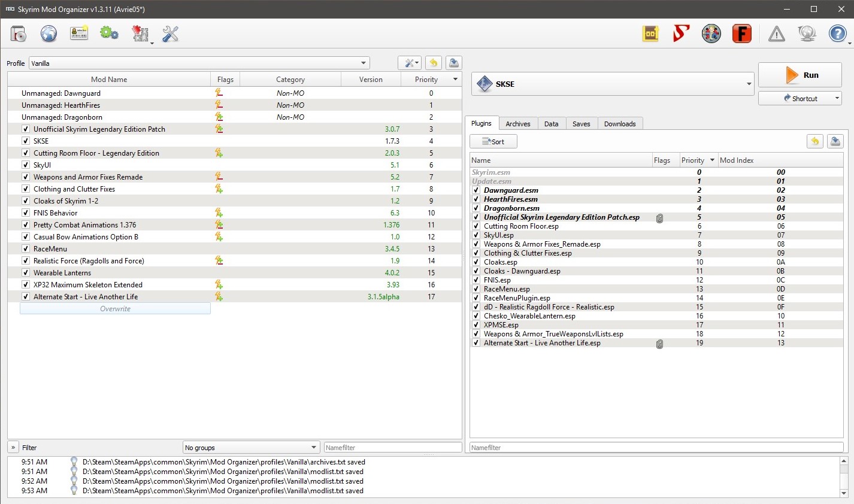Open the Executables gears icon

tap(110, 34)
